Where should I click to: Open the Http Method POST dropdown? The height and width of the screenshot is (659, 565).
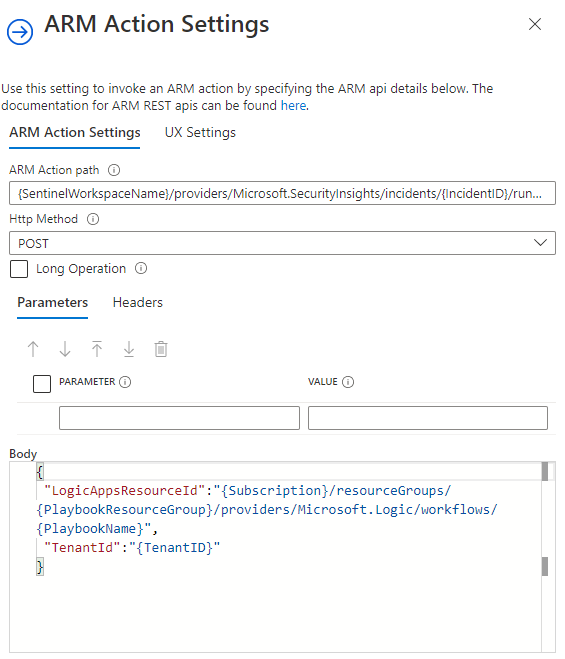[282, 243]
